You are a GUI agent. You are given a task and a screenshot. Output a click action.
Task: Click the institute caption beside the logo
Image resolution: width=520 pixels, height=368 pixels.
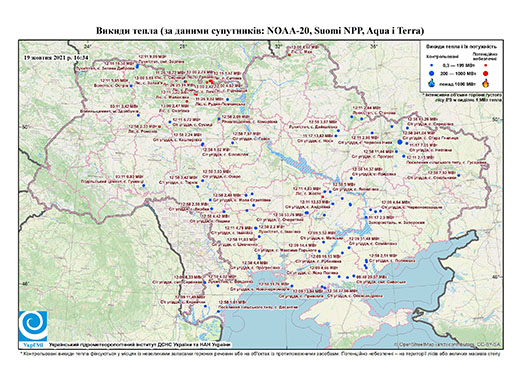click(x=140, y=344)
